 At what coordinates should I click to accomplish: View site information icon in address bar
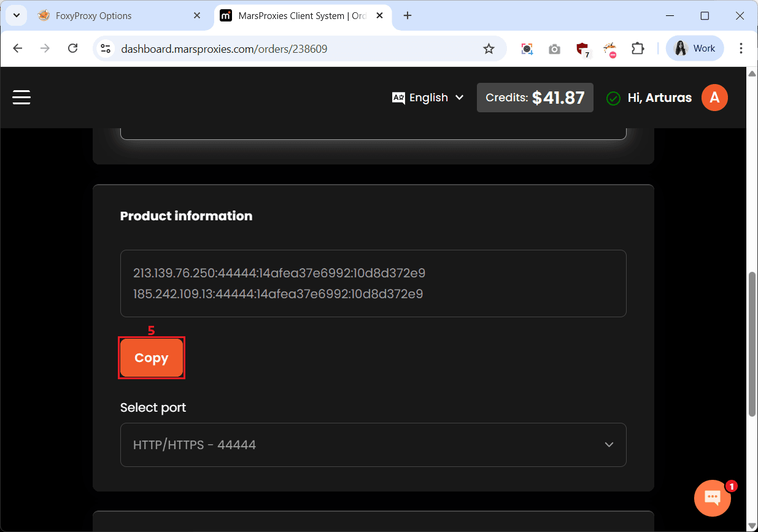(106, 48)
